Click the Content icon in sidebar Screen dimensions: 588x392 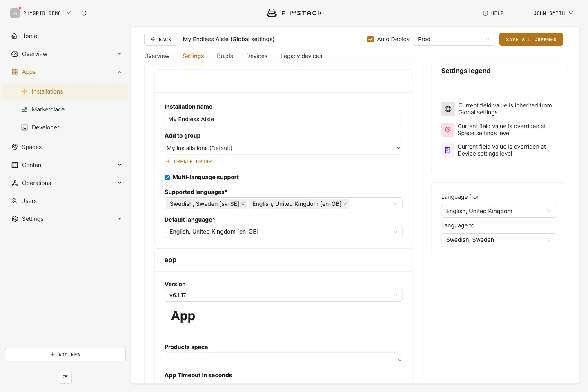click(15, 165)
